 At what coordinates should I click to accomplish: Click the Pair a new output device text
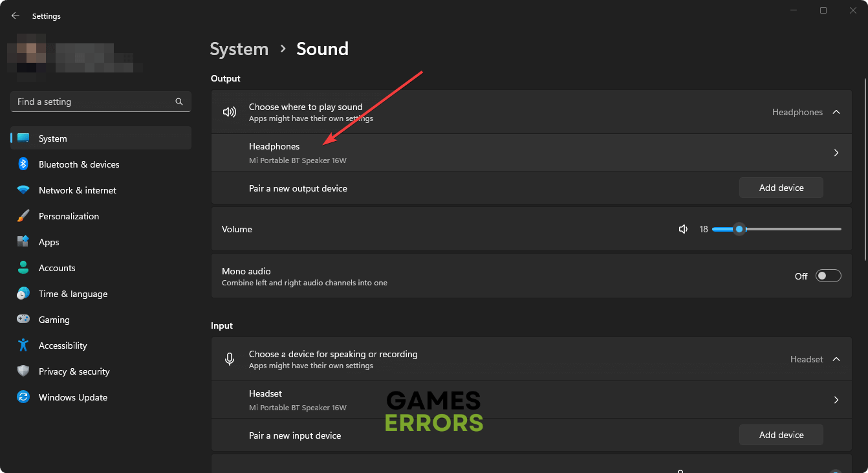coord(298,188)
